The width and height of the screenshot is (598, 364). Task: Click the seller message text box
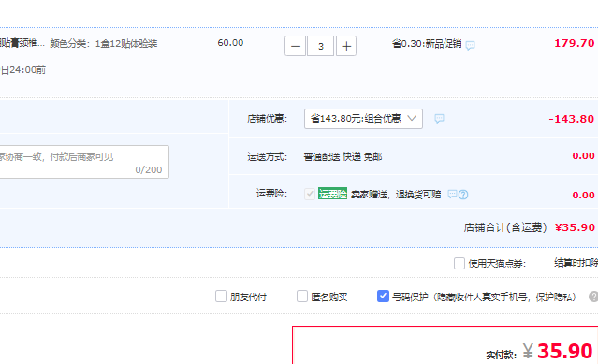[x=84, y=162]
